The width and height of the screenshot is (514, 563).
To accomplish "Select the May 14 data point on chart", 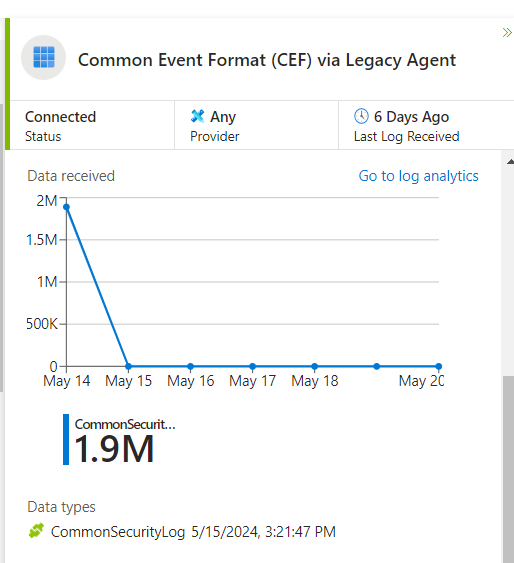I will (66, 207).
